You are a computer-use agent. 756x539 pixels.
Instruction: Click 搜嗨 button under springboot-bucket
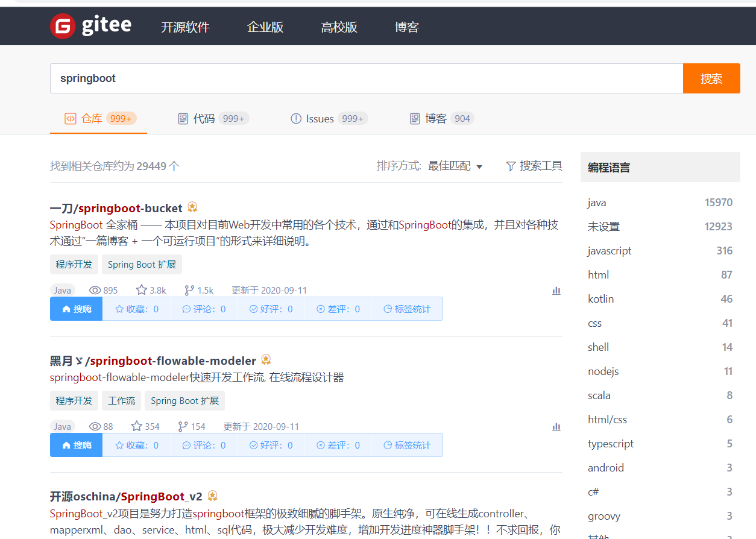point(77,309)
